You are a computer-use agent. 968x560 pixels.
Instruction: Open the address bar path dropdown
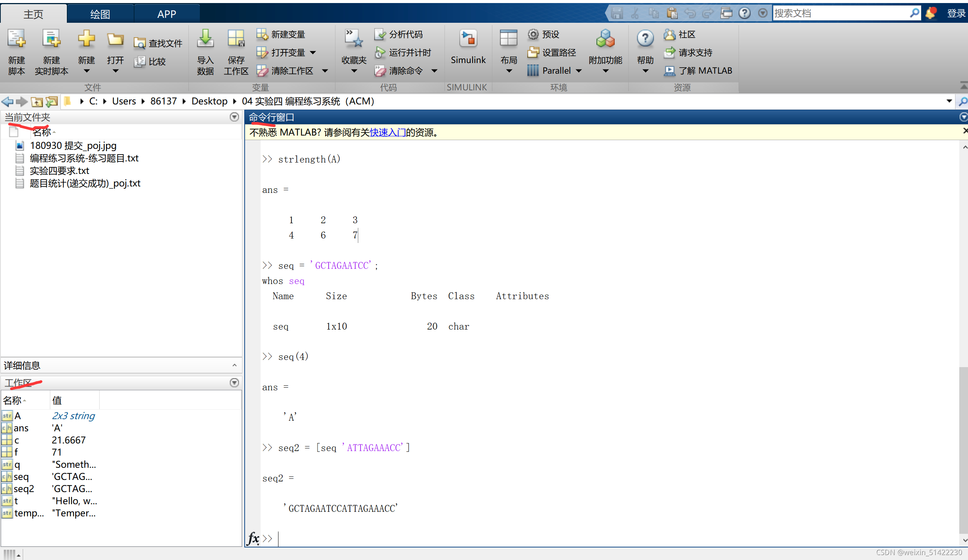pyautogui.click(x=949, y=101)
